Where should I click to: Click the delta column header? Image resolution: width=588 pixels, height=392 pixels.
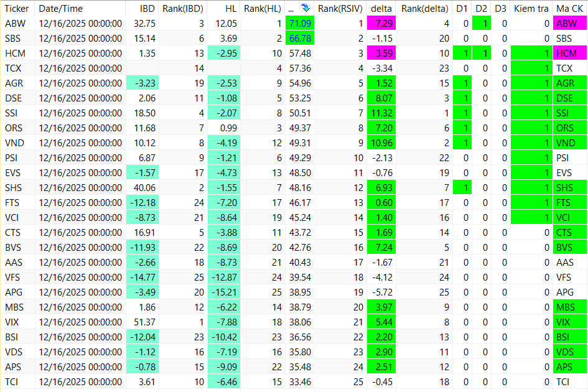381,8
